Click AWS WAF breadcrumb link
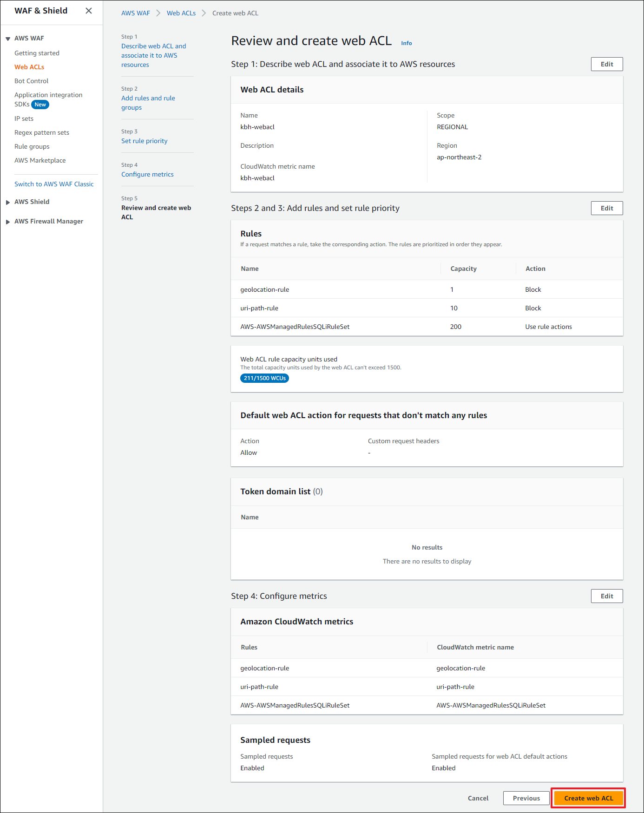Viewport: 644px width, 813px height. [x=136, y=13]
